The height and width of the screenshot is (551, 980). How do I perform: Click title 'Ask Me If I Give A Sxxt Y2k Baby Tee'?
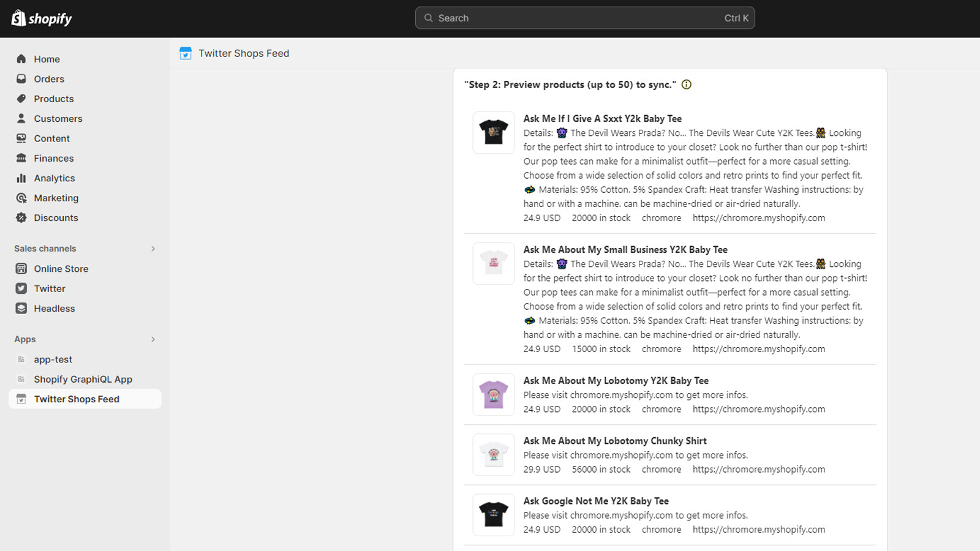click(603, 119)
